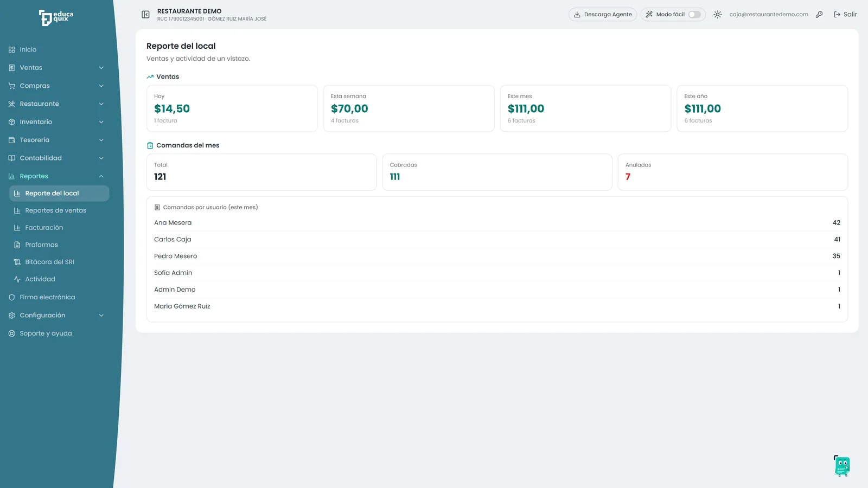Image resolution: width=868 pixels, height=488 pixels.
Task: Click the Restaurante utensils icon
Action: [12, 104]
